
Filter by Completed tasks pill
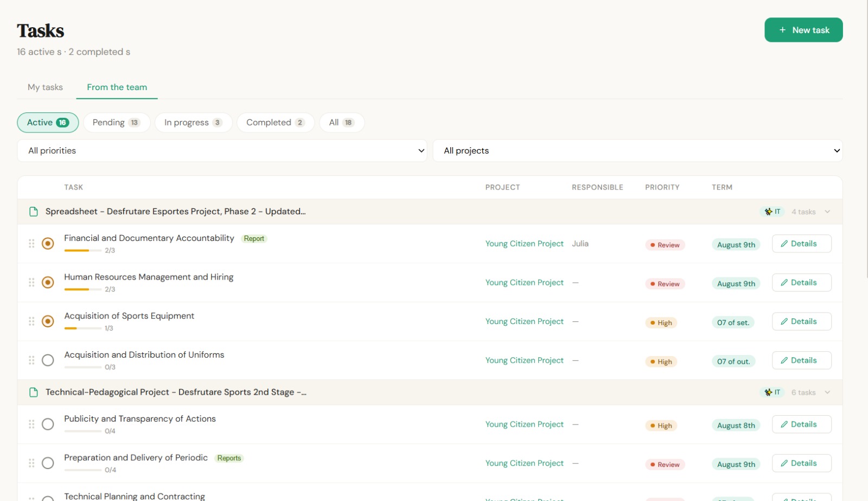(276, 123)
